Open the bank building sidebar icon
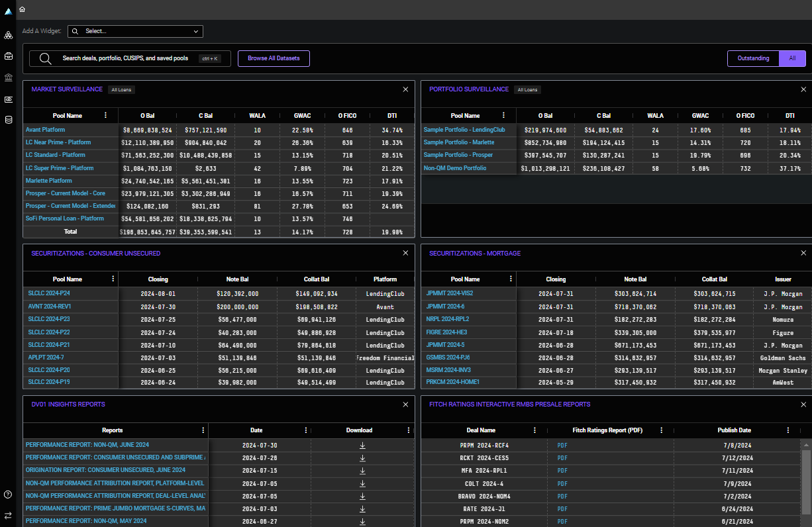The height and width of the screenshot is (527, 812). click(8, 77)
